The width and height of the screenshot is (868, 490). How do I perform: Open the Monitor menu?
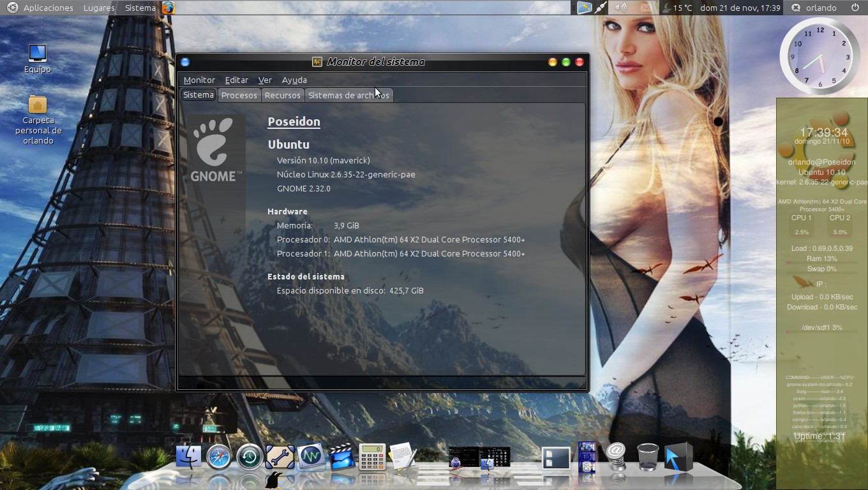point(199,80)
